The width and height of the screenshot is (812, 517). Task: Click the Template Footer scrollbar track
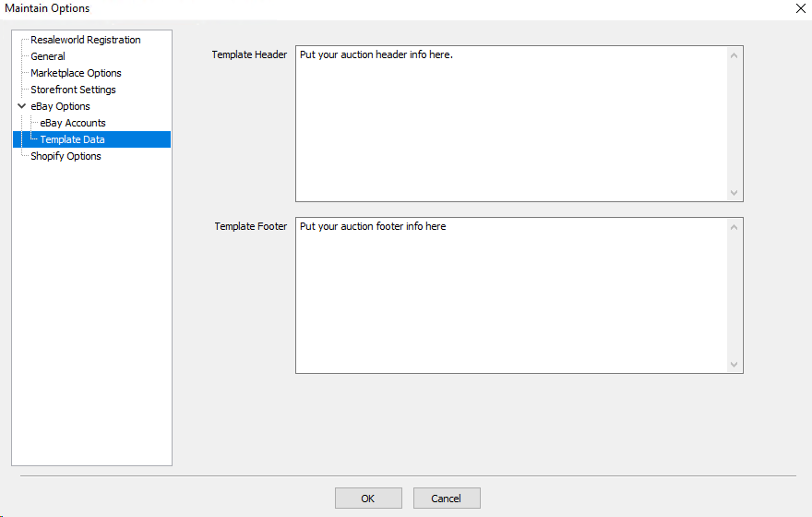click(x=734, y=295)
